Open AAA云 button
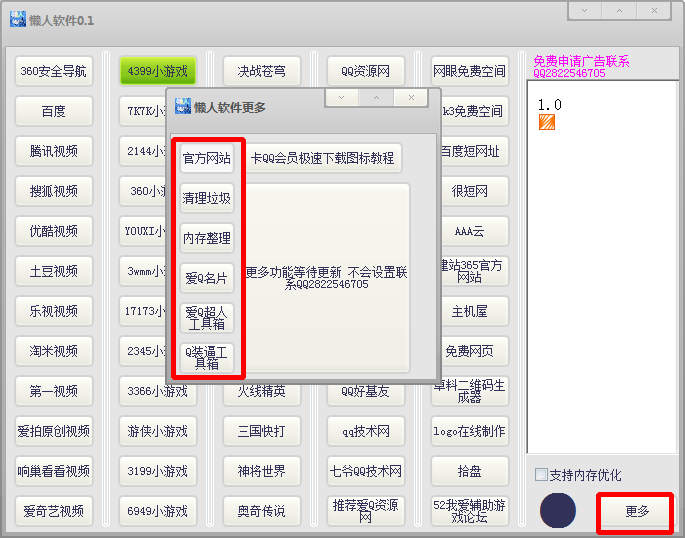 click(474, 231)
